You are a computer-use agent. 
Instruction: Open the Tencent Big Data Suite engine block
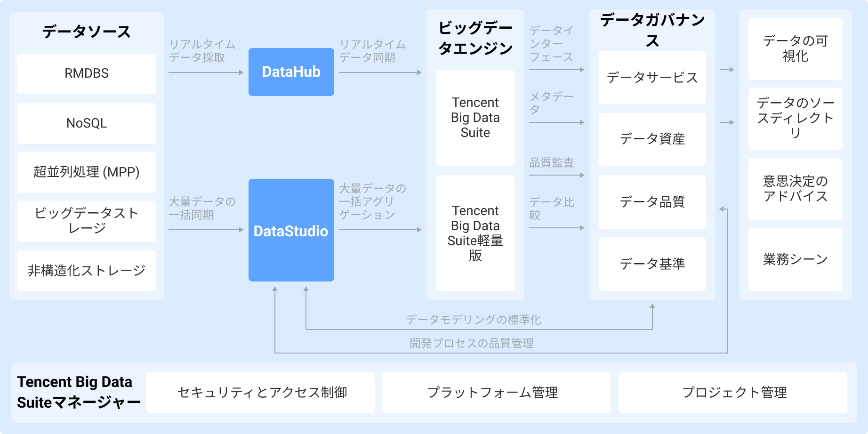(475, 118)
